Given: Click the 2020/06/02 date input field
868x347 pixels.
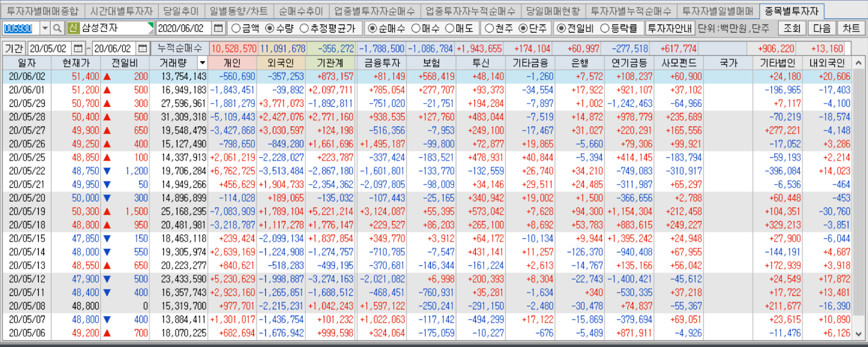Looking at the screenshot, I should pyautogui.click(x=184, y=28).
